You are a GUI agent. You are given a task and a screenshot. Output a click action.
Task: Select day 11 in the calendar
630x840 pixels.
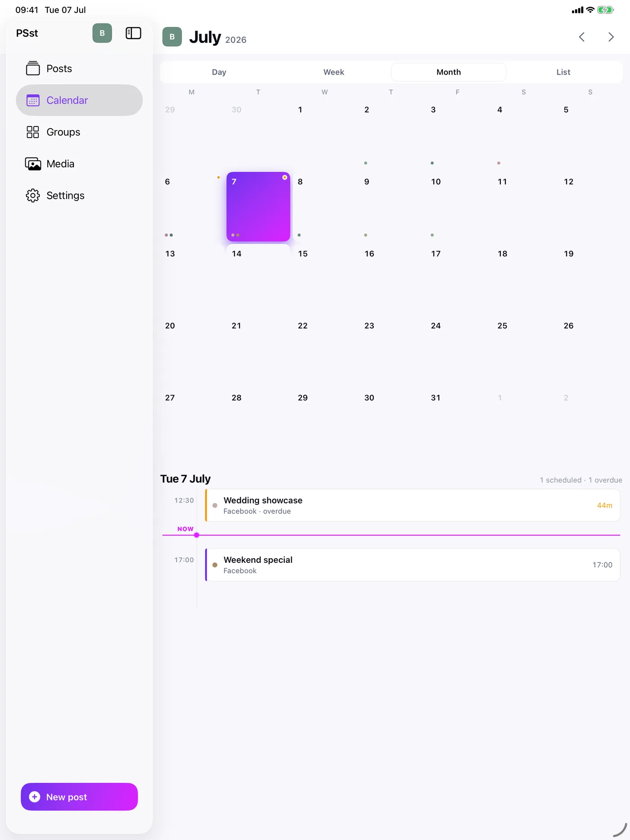point(524,207)
